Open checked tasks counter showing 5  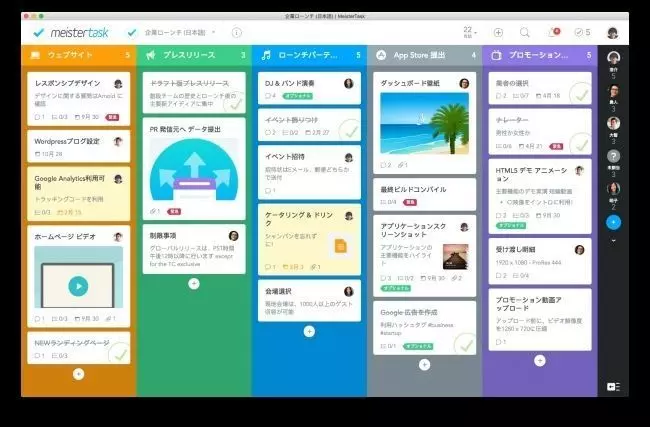point(582,32)
